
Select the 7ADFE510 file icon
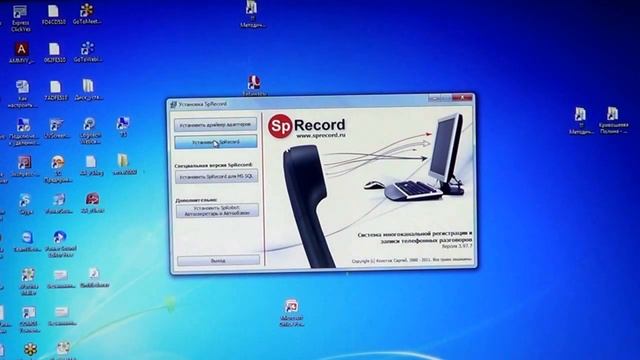pos(55,91)
